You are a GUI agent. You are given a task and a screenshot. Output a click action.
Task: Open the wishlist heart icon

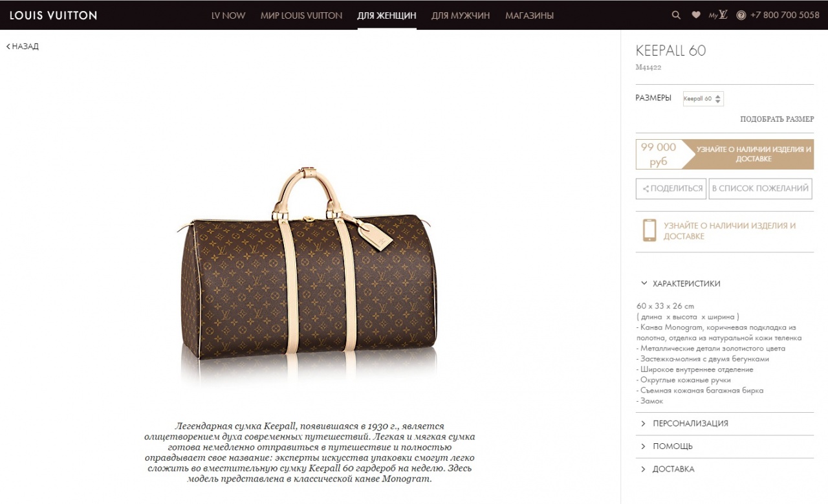pos(696,15)
